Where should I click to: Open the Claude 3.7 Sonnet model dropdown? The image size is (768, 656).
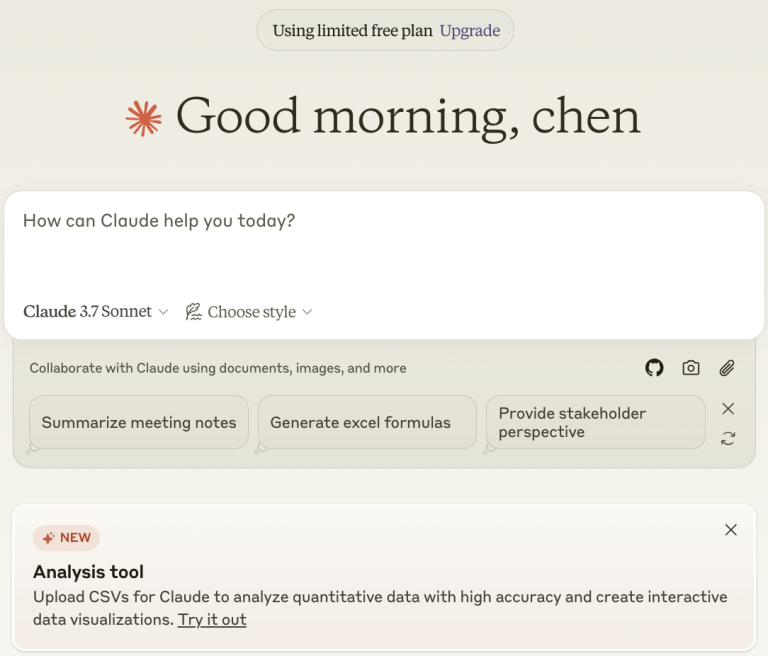96,312
